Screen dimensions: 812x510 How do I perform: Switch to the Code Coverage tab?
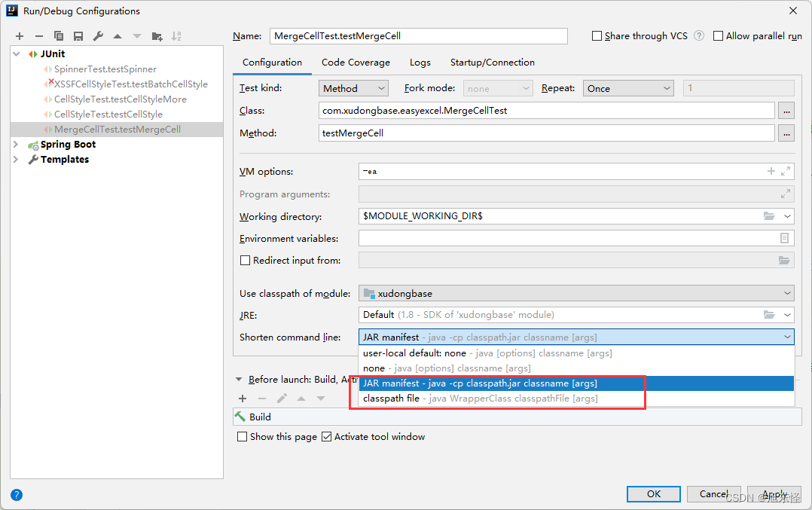tap(356, 62)
